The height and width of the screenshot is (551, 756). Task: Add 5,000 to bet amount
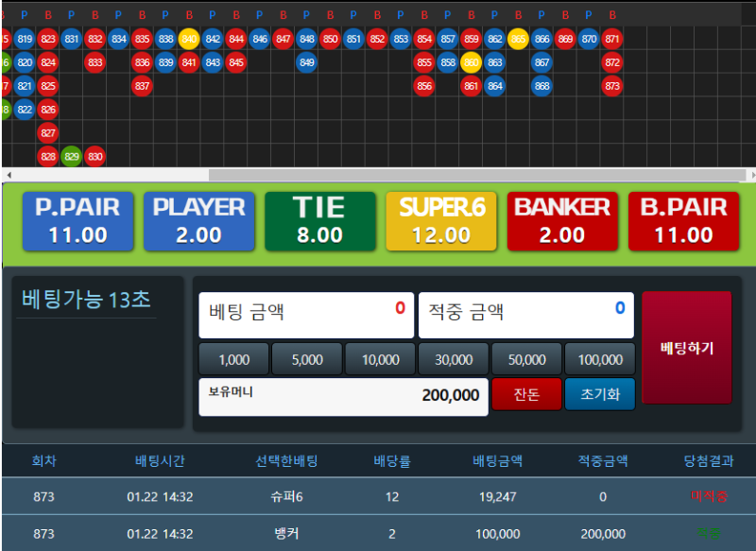coord(307,360)
